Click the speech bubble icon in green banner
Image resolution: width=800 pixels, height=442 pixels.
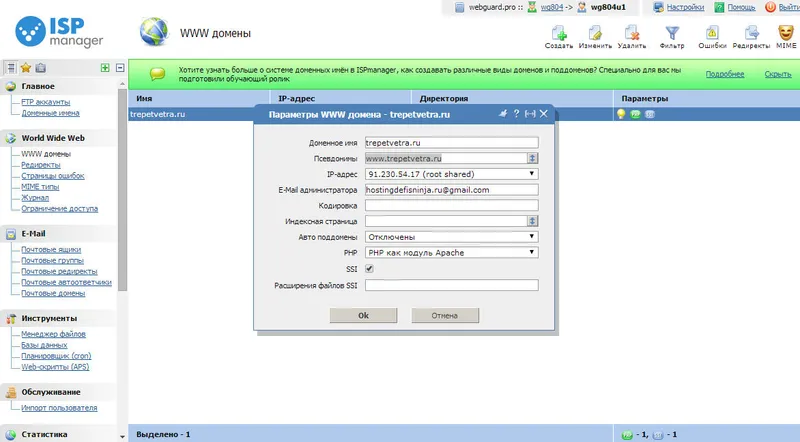(x=157, y=74)
